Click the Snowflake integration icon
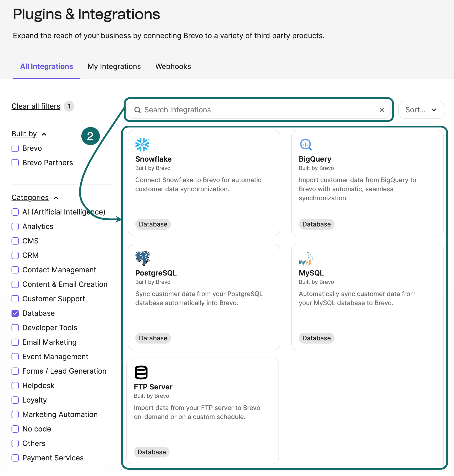 [x=142, y=145]
